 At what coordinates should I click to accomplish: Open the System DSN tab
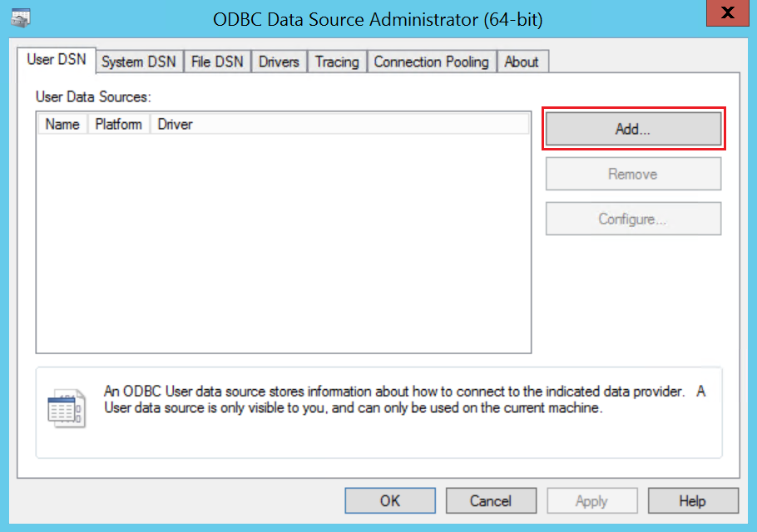[138, 62]
